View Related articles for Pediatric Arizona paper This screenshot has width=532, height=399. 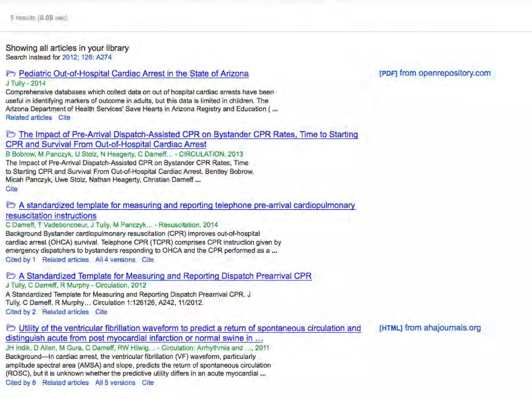click(29, 118)
